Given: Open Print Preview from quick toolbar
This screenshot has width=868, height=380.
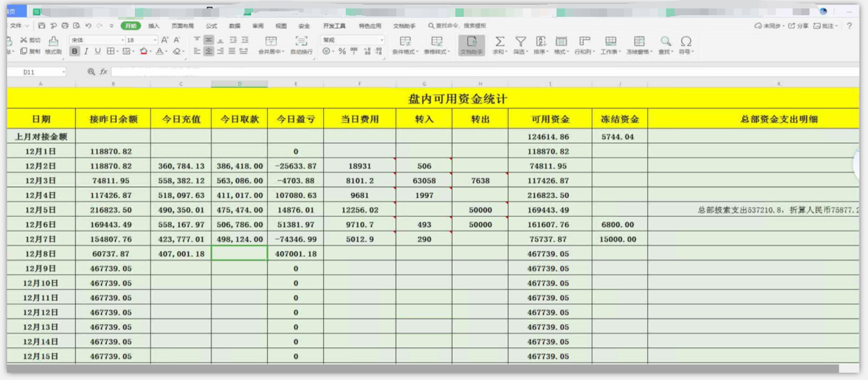Looking at the screenshot, I should click(x=76, y=26).
